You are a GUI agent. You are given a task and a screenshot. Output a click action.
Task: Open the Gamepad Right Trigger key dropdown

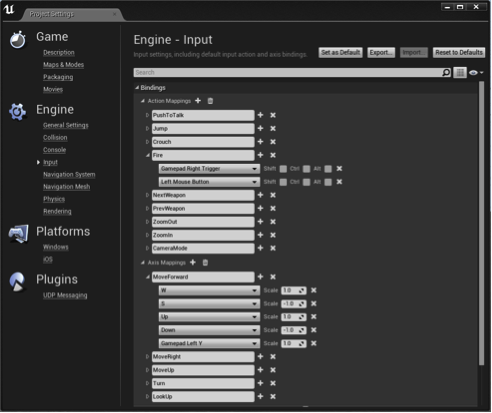209,169
